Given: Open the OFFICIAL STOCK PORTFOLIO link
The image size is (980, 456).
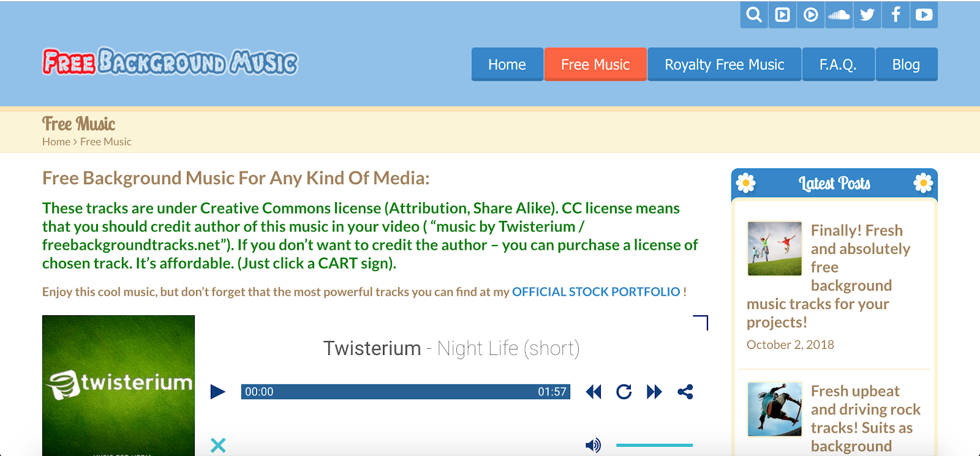Looking at the screenshot, I should coord(596,292).
